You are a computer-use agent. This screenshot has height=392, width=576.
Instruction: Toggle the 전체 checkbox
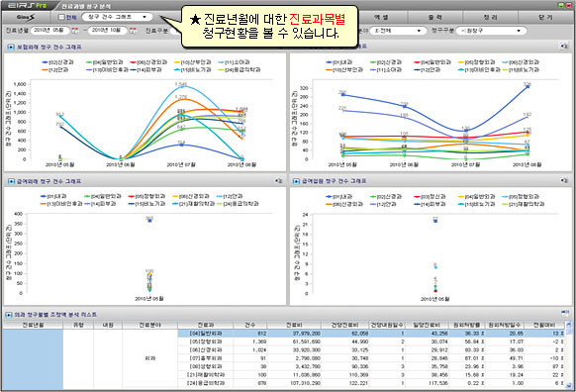pos(61,17)
